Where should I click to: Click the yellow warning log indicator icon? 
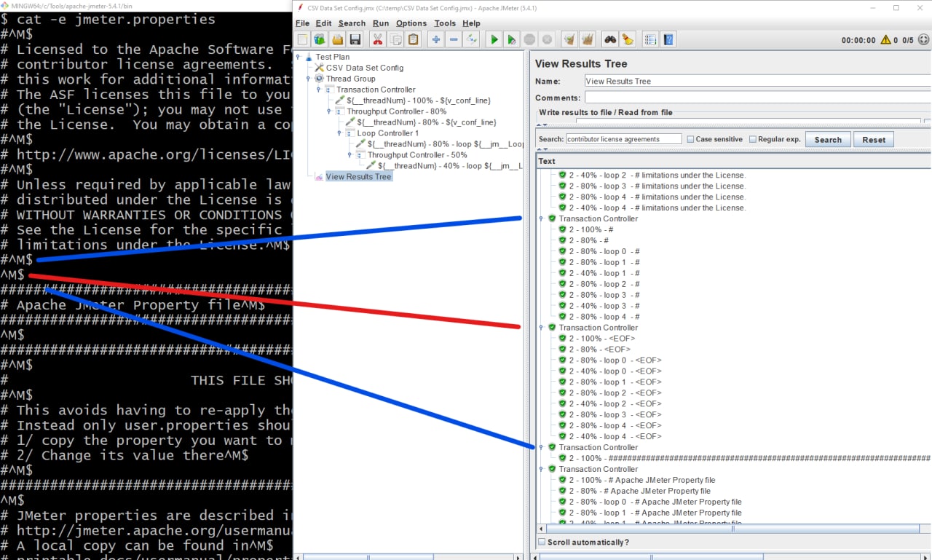tap(885, 40)
